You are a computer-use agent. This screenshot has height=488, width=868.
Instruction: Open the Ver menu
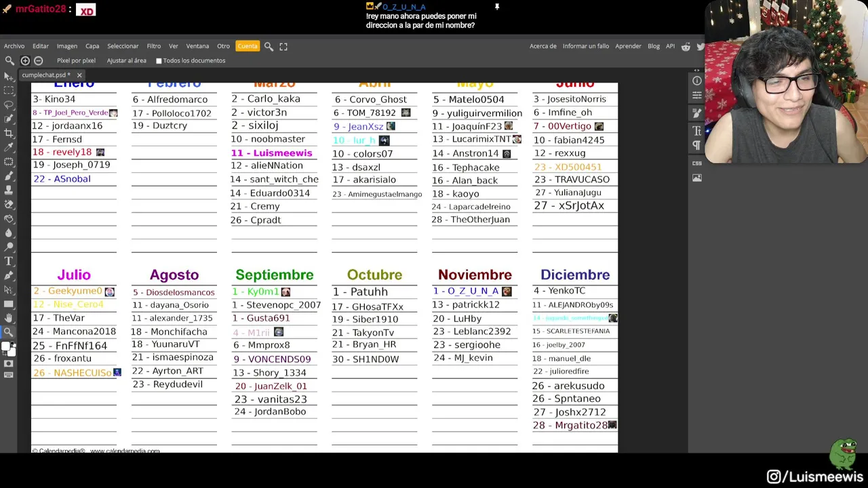coord(174,46)
